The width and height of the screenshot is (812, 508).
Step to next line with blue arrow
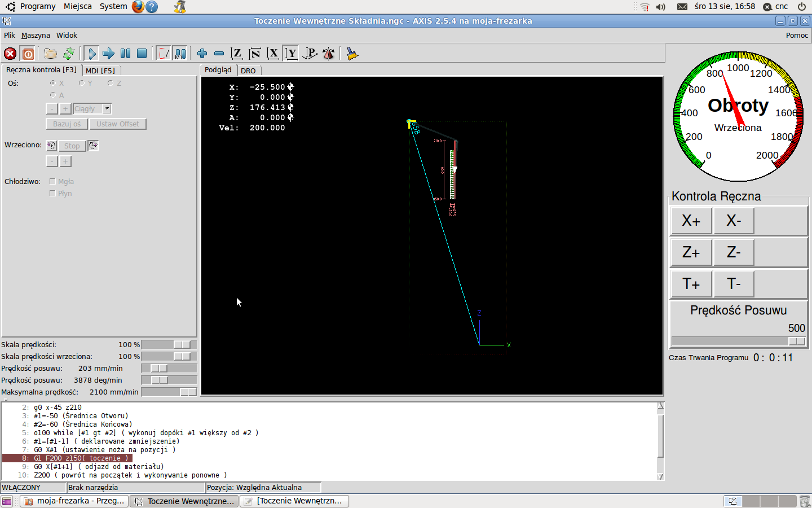click(108, 54)
